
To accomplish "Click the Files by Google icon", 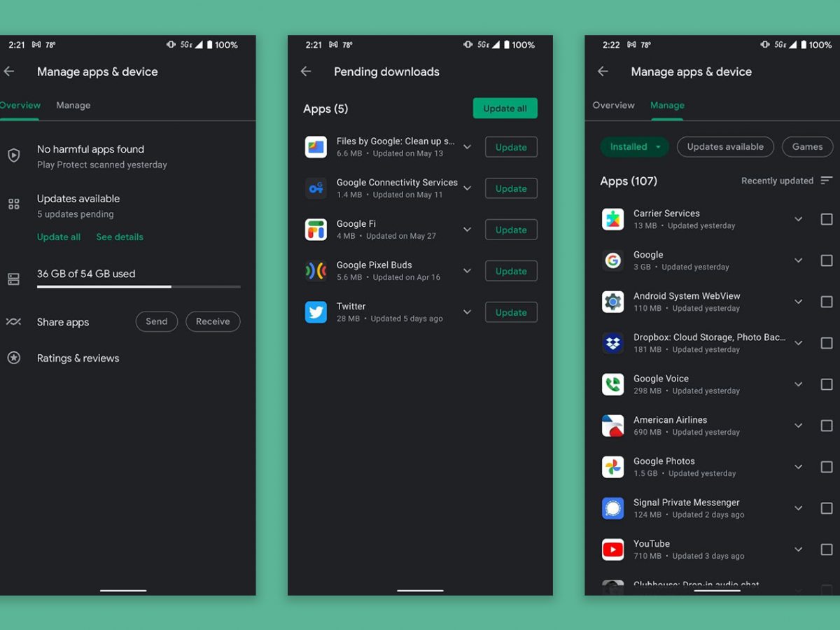I will 316,147.
